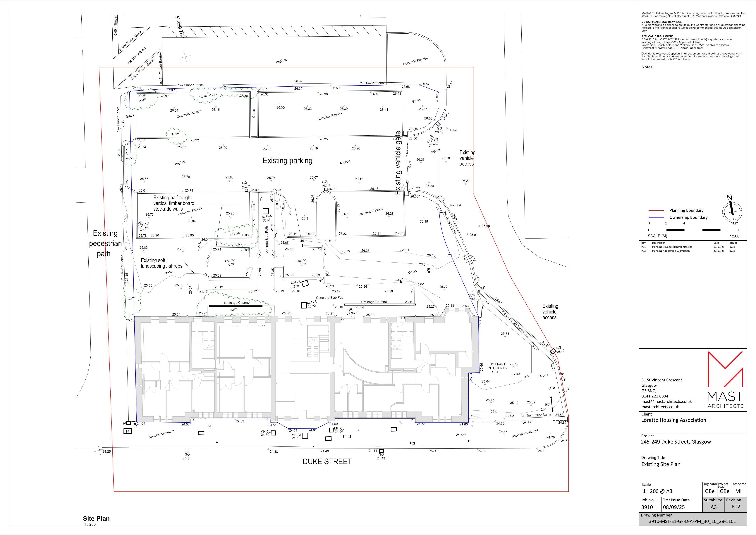Click the MH CL 25.20 manhole square
The width and height of the screenshot is (756, 535).
[x=304, y=305]
